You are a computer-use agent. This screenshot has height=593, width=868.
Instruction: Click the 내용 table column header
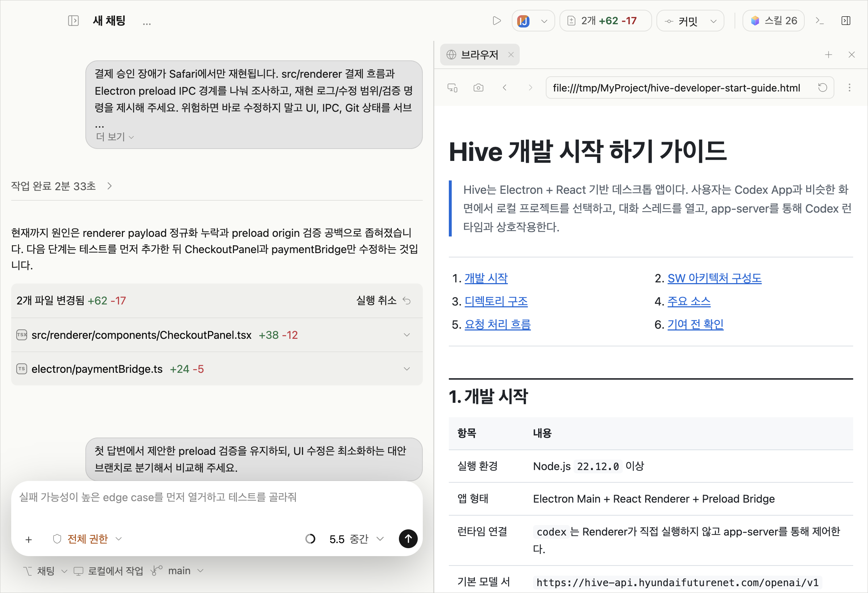coord(542,433)
